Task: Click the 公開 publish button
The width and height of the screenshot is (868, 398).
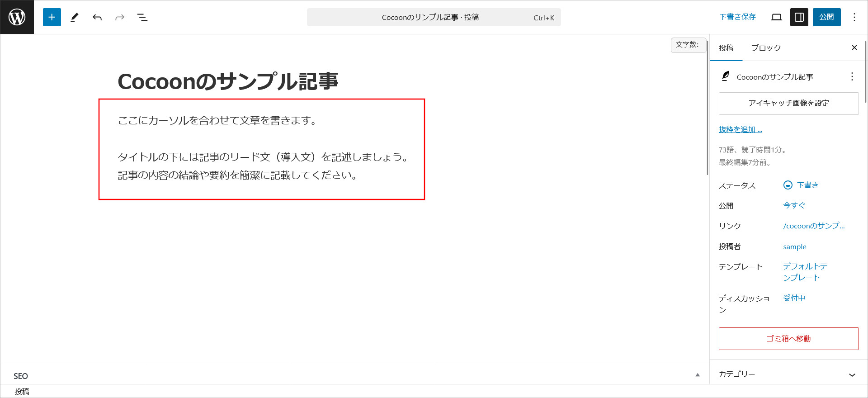Action: point(826,17)
